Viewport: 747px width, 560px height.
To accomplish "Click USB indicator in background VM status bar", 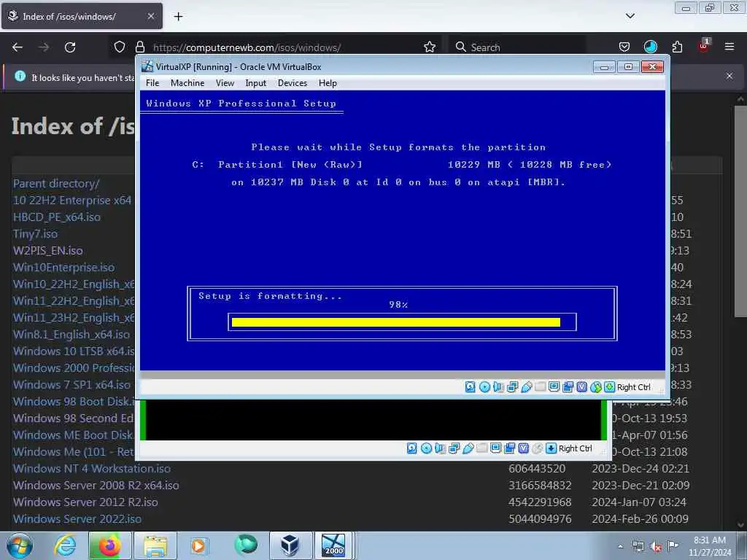I will [x=468, y=448].
